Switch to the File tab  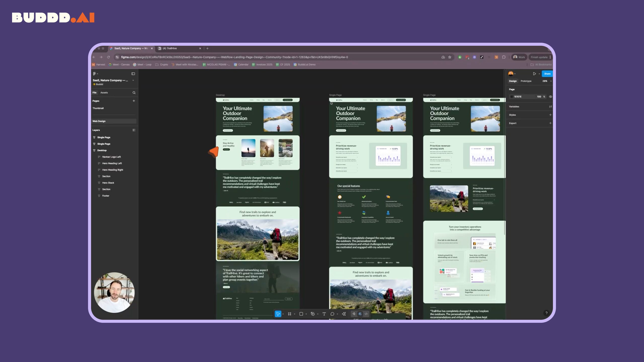pos(94,93)
